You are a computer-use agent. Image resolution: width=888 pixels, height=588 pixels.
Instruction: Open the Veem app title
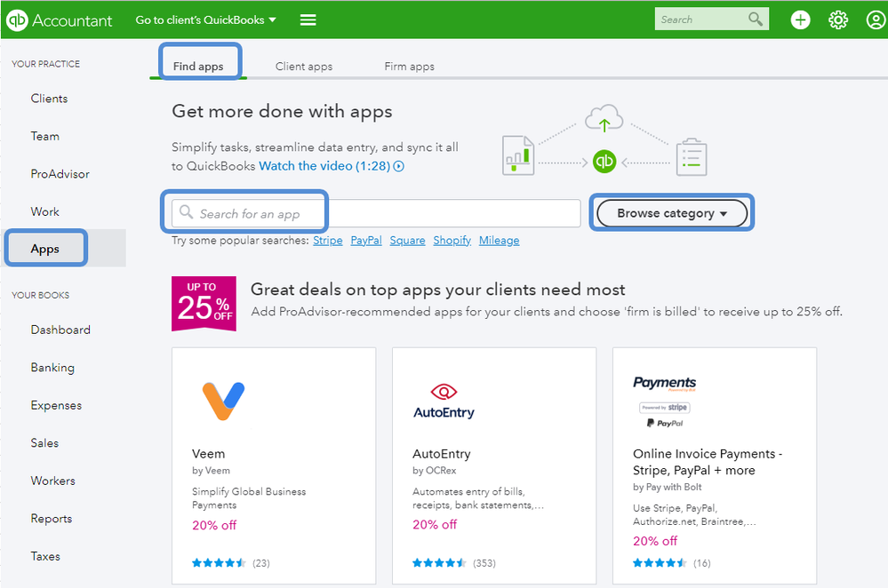pyautogui.click(x=208, y=454)
